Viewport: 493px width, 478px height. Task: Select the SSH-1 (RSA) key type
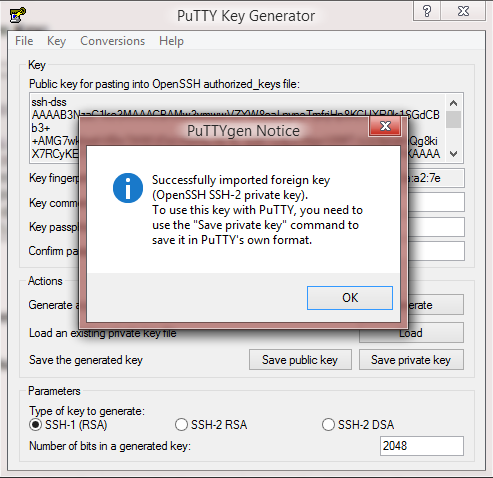pyautogui.click(x=35, y=425)
